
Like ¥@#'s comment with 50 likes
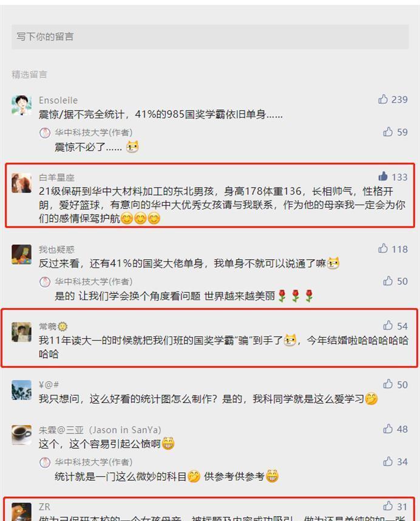pyautogui.click(x=388, y=384)
